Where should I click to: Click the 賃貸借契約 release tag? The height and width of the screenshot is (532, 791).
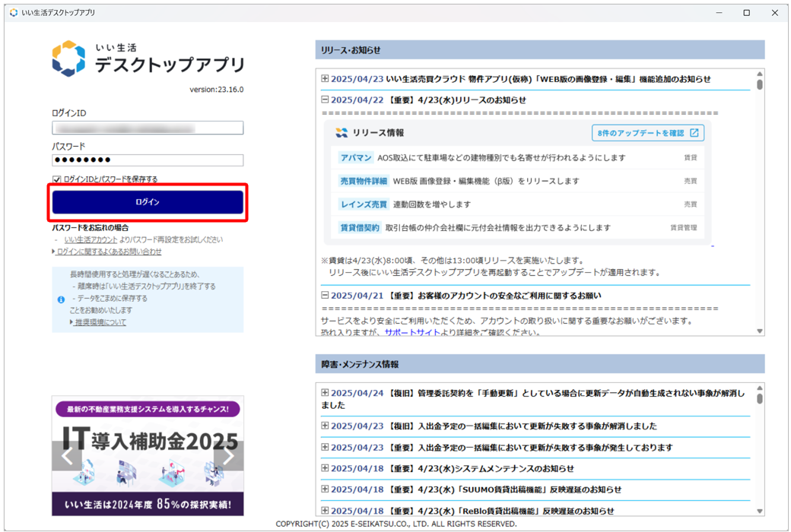click(x=360, y=227)
